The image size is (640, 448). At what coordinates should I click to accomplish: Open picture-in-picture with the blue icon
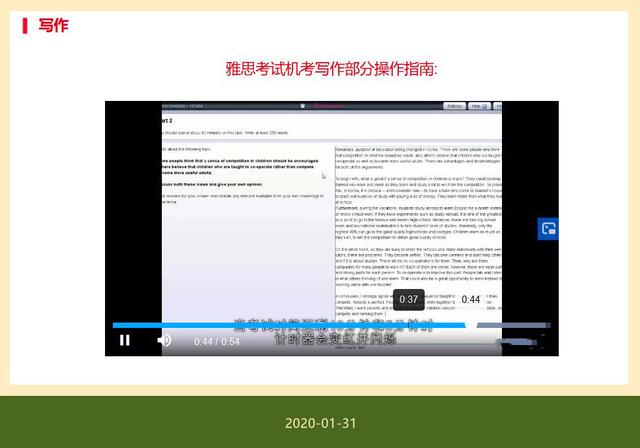coord(548,228)
